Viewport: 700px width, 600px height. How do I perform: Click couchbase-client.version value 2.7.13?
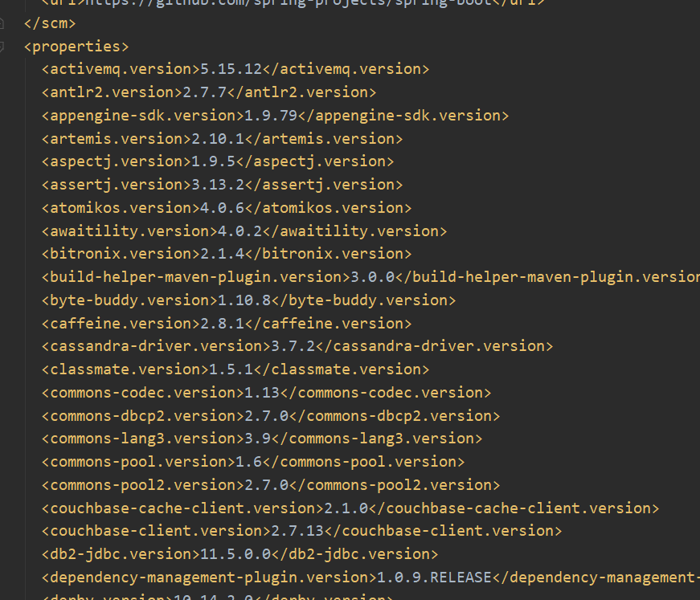coord(297,531)
